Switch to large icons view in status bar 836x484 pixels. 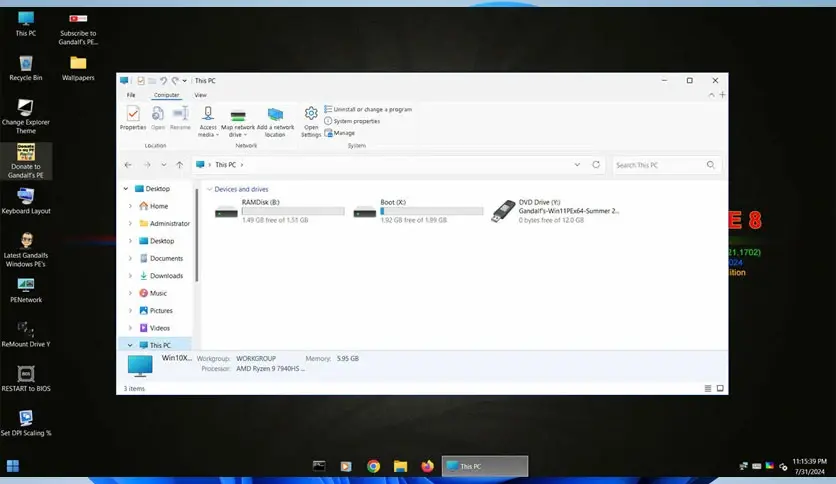point(719,388)
